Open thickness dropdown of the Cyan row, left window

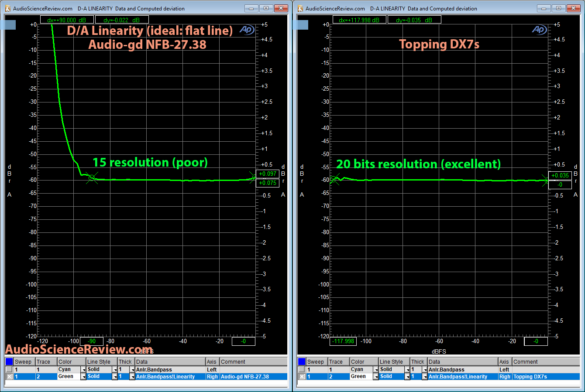(132, 370)
